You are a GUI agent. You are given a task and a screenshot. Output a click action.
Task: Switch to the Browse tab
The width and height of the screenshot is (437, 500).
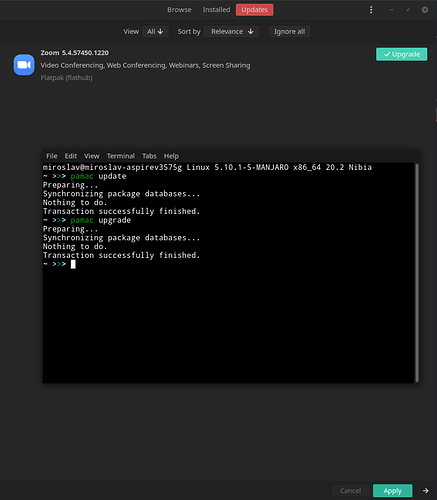179,10
